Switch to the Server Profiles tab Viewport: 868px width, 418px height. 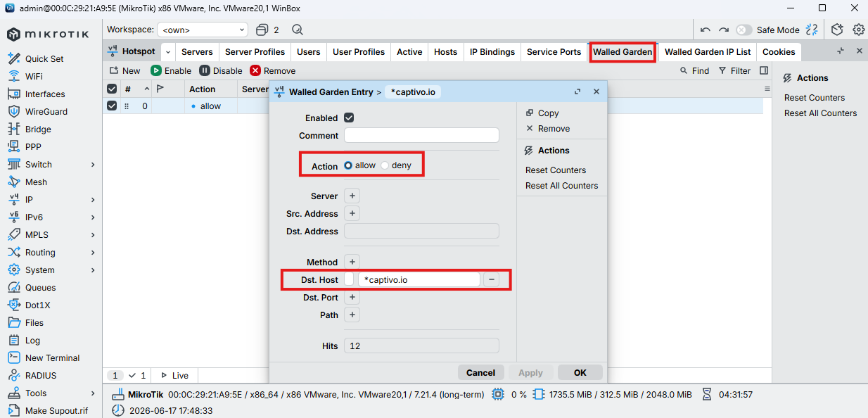click(x=255, y=51)
